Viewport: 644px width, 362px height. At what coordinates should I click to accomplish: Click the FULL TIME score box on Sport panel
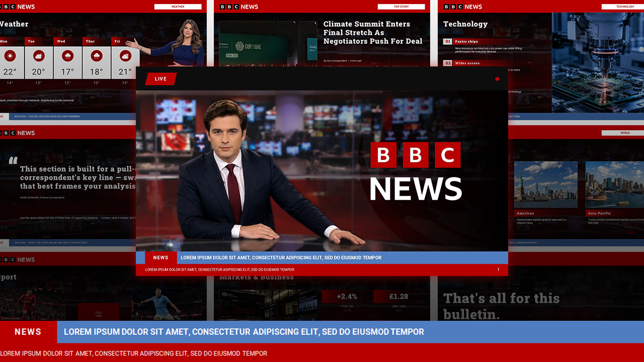99,312
